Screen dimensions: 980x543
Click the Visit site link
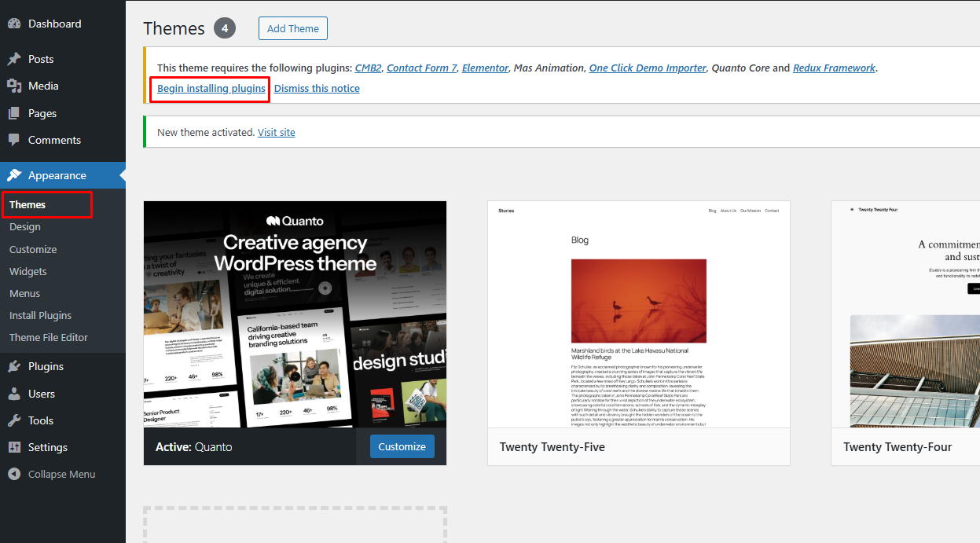pos(277,132)
